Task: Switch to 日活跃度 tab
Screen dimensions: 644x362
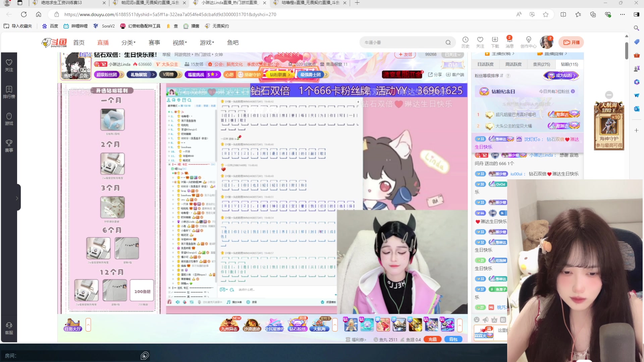Action: (x=485, y=64)
